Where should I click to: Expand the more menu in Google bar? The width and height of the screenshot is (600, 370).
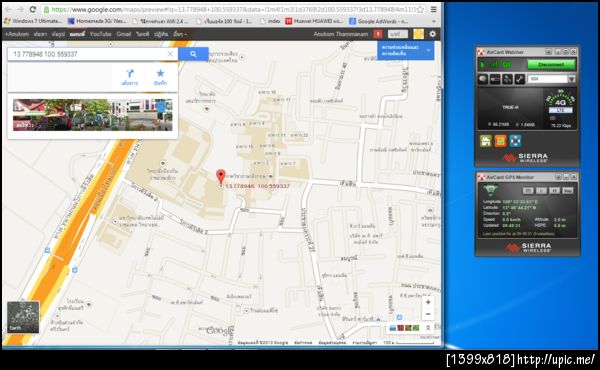click(x=180, y=34)
